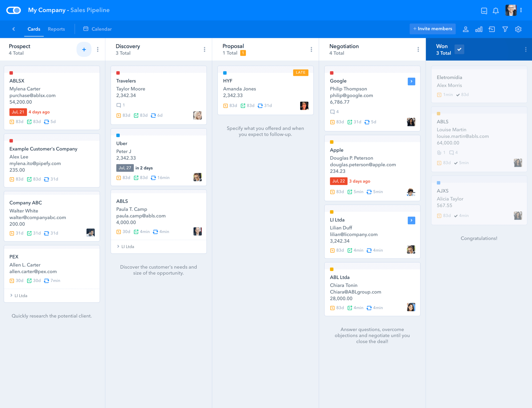Image resolution: width=532 pixels, height=408 pixels.
Task: Click the email purchase@ablsx.com
Action: pyautogui.click(x=32, y=95)
